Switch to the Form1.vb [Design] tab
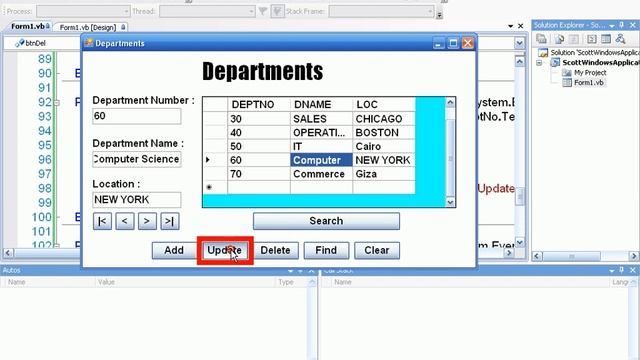The image size is (640, 360). tap(90, 27)
